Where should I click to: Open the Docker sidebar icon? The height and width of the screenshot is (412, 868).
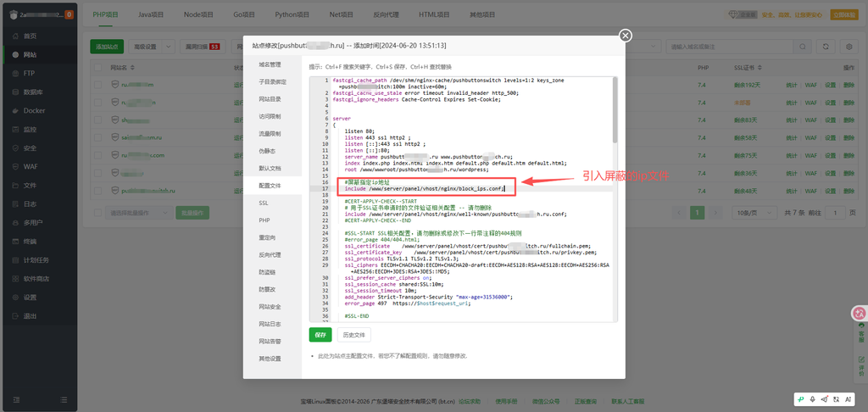(15, 111)
